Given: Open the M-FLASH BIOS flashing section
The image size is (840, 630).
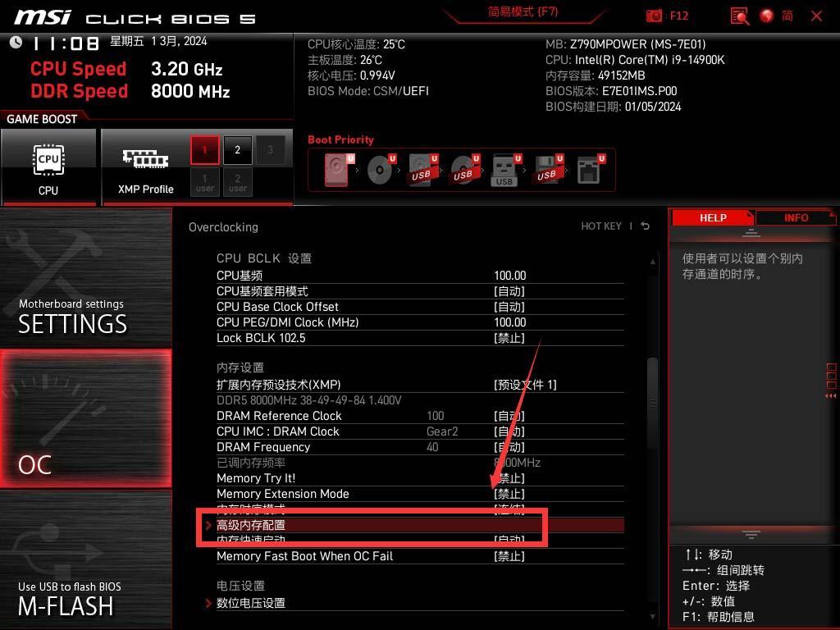Looking at the screenshot, I should click(85, 559).
